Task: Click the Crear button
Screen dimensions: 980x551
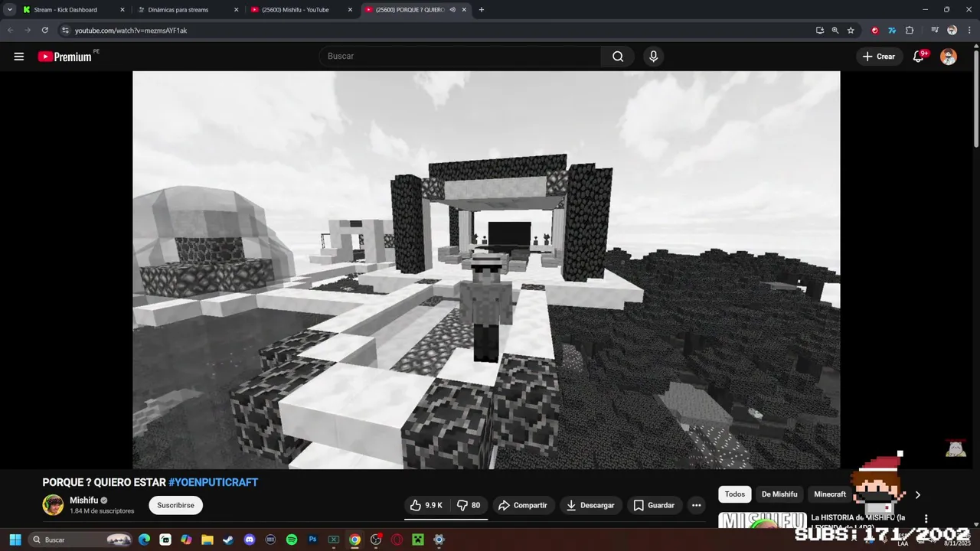Action: coord(879,57)
